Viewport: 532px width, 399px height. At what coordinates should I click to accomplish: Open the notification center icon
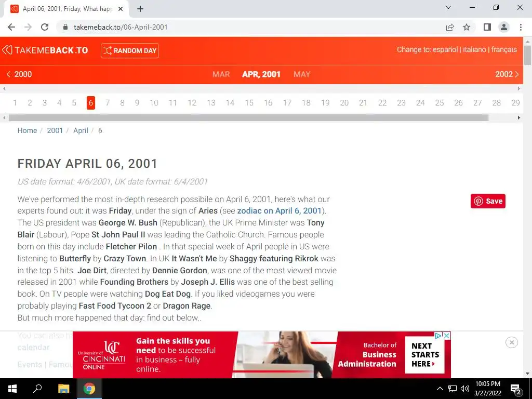[x=516, y=389]
